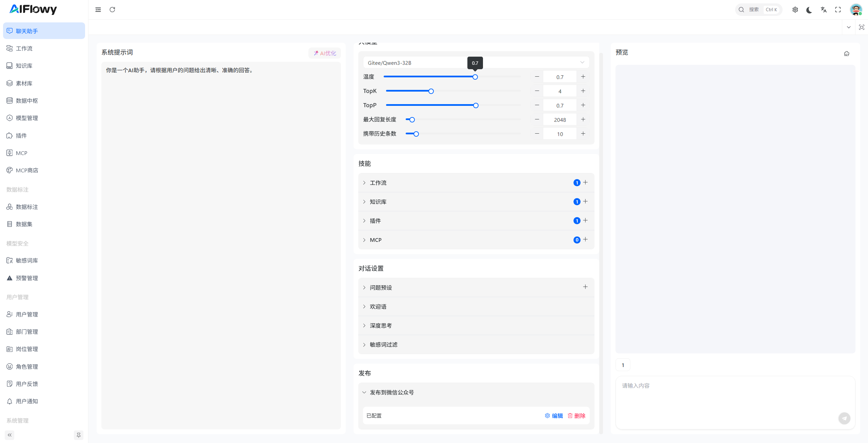Click the send message icon
This screenshot has width=868, height=443.
[844, 418]
